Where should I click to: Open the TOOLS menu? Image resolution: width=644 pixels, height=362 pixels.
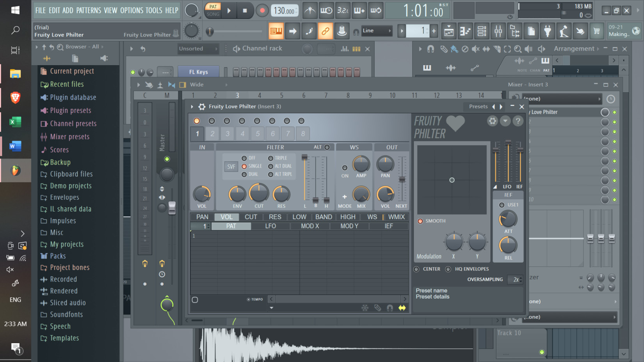click(154, 11)
